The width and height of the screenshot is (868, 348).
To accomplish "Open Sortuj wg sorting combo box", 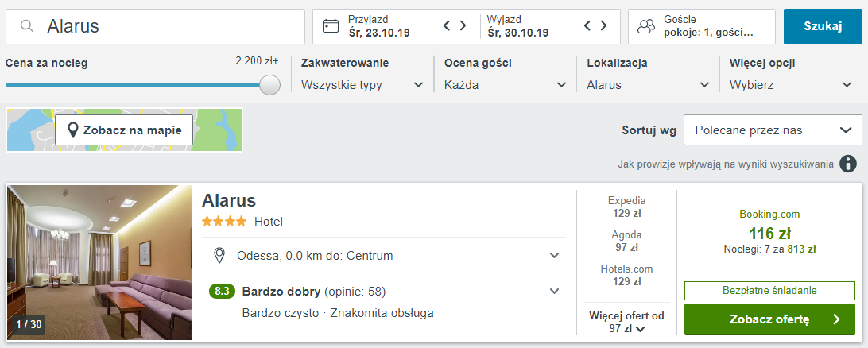I will 773,130.
